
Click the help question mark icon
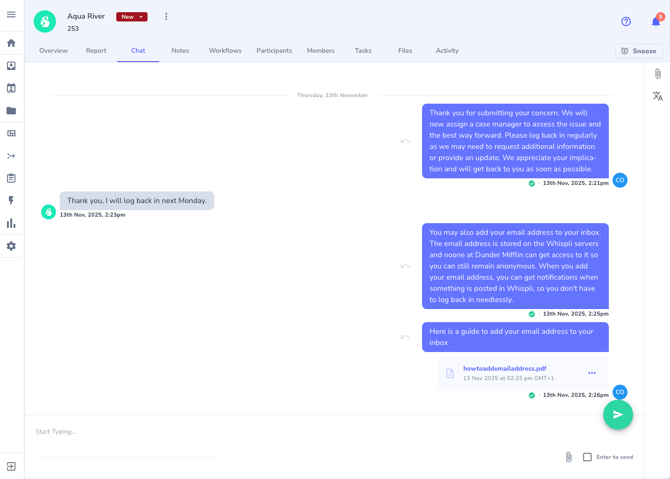626,21
